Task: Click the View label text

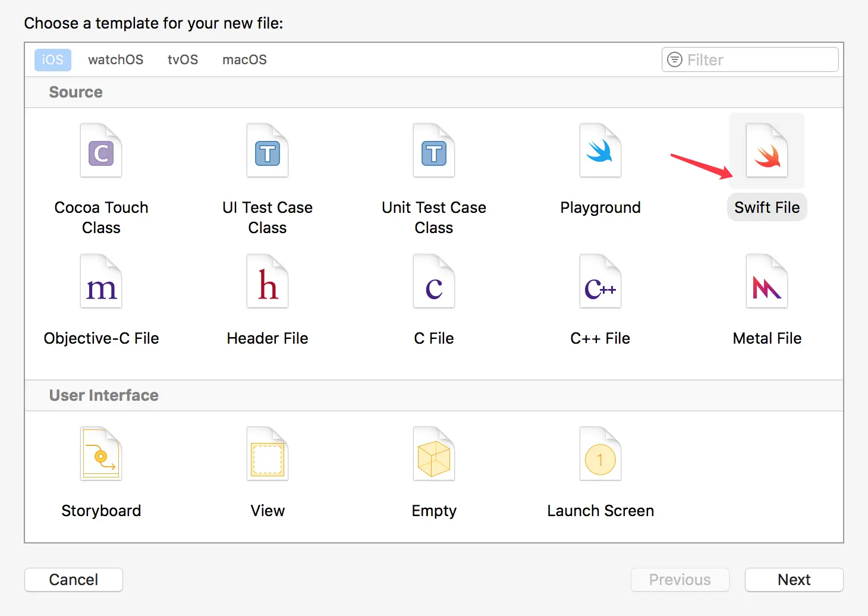Action: point(268,511)
